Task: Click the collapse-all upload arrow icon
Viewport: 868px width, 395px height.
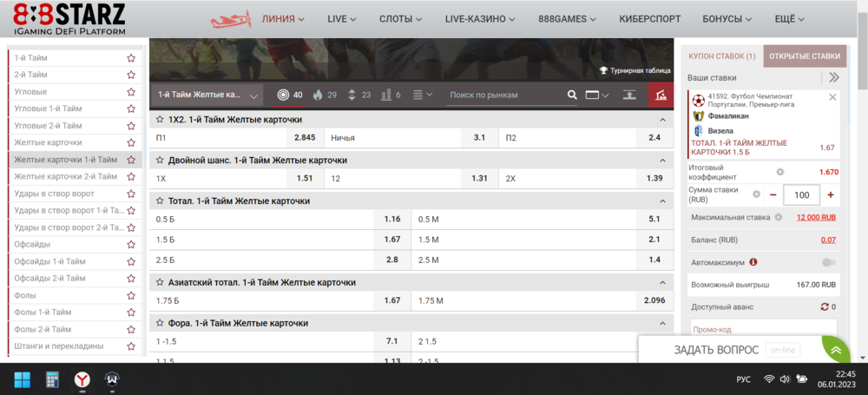Action: 629,95
